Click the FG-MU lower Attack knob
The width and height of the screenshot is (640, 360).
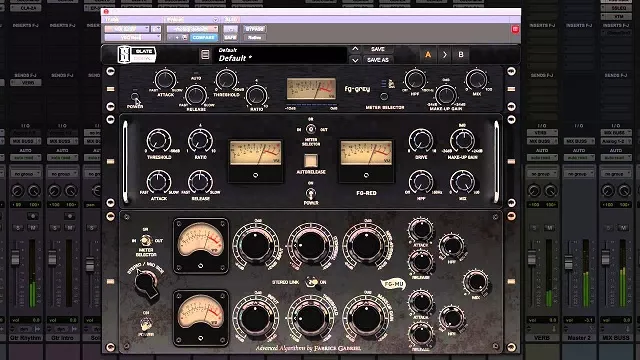point(421,302)
